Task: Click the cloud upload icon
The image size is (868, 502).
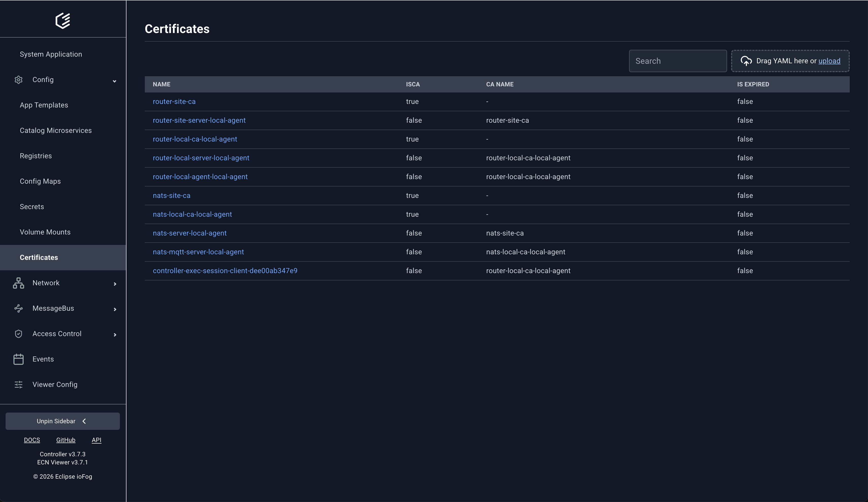Action: coord(746,61)
